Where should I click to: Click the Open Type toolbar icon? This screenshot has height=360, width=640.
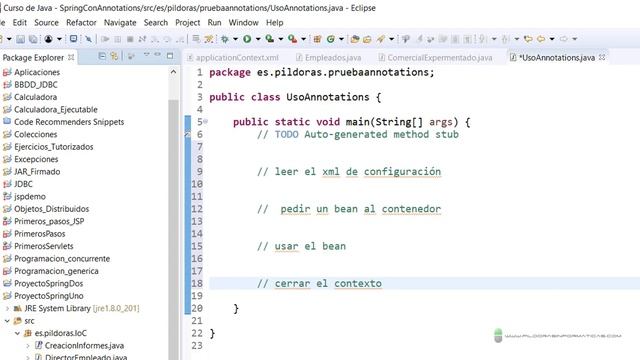point(355,39)
